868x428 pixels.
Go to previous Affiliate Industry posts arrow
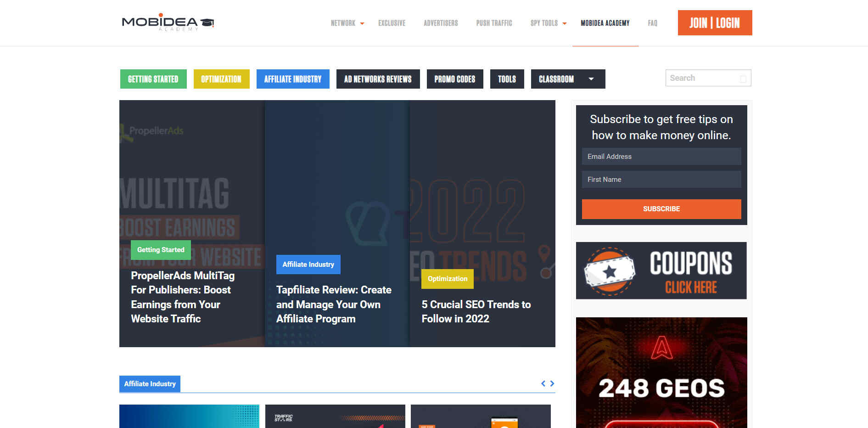[x=543, y=383]
